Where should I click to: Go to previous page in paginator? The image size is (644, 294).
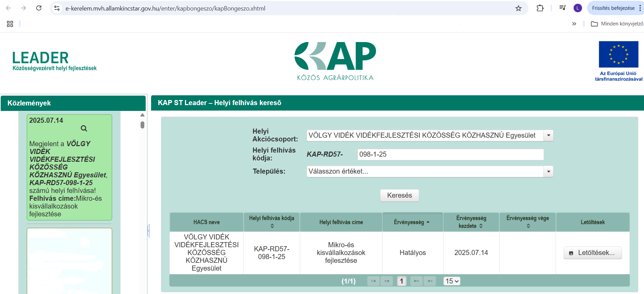pos(387,281)
